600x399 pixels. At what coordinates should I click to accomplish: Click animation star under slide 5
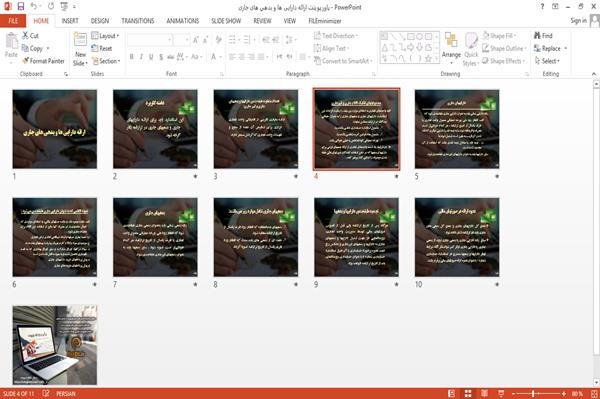pos(497,176)
